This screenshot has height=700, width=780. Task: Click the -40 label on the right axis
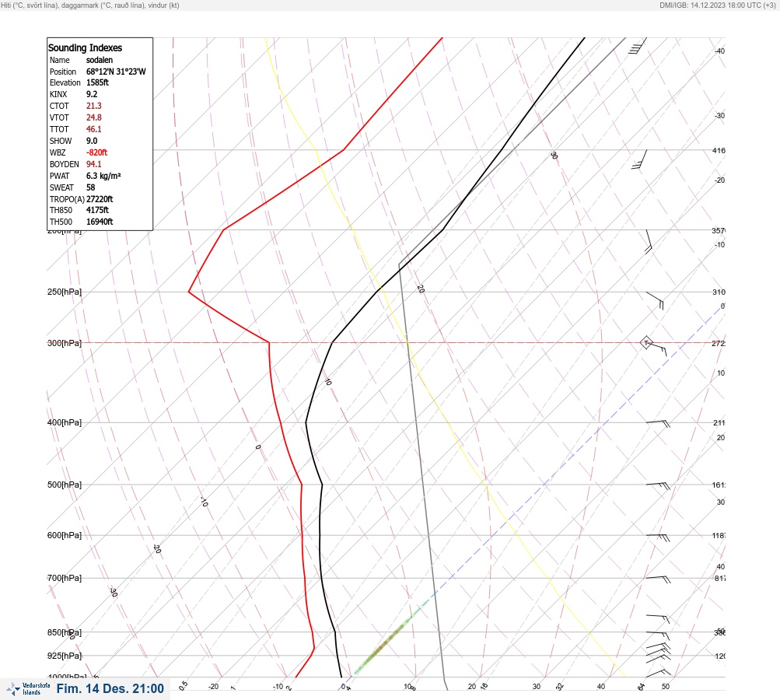(x=719, y=51)
